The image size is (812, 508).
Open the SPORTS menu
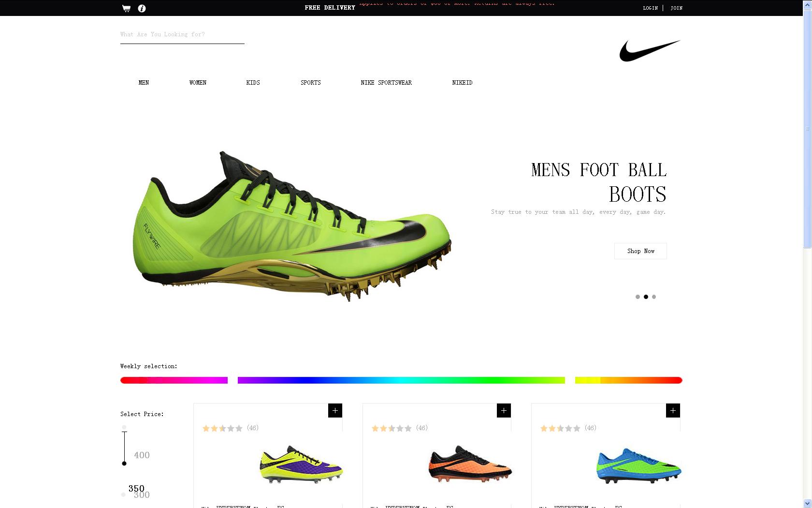tap(310, 83)
